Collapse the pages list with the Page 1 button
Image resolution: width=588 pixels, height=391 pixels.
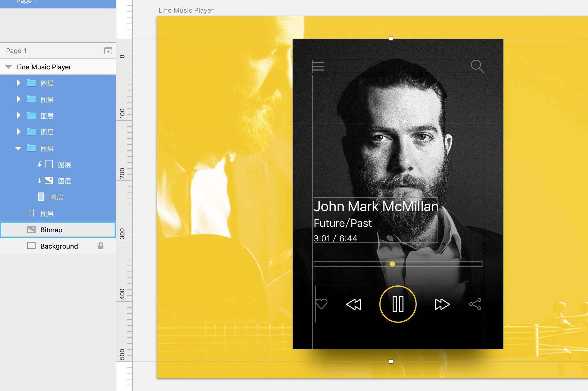(x=108, y=51)
